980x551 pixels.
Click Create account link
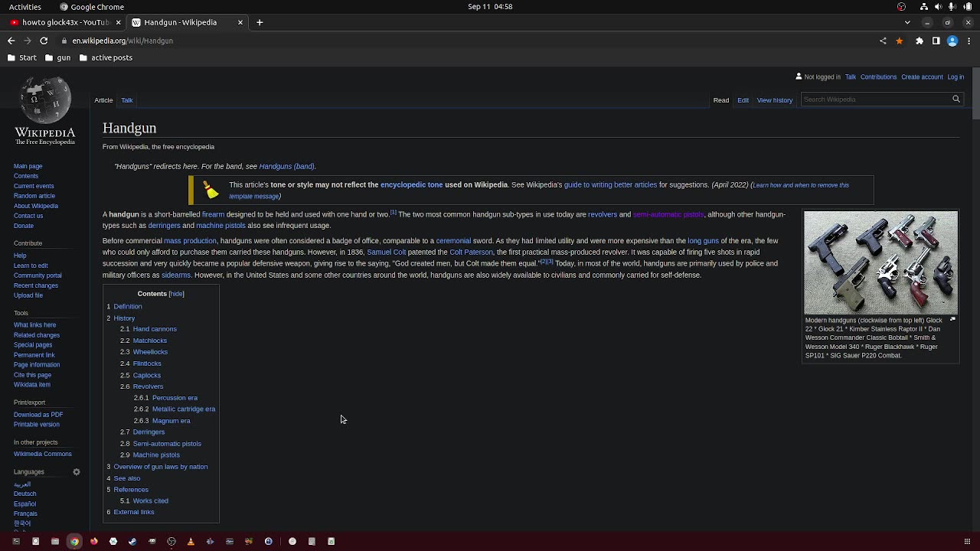pyautogui.click(x=922, y=77)
